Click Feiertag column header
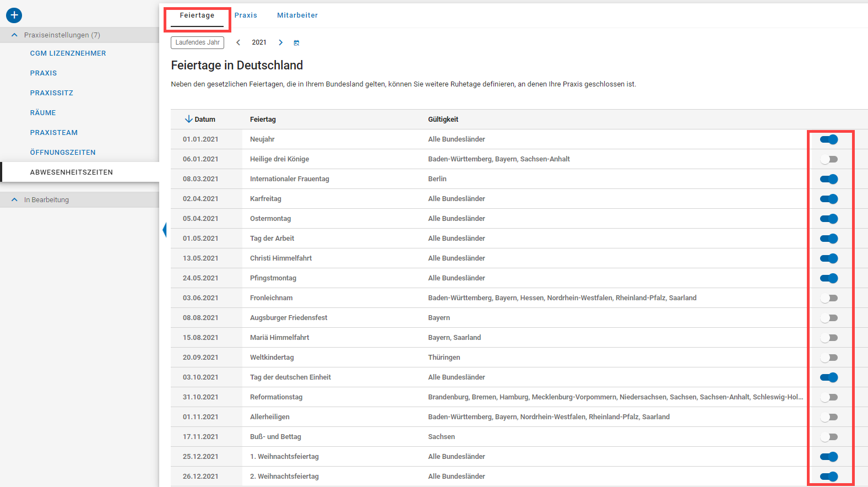 click(x=263, y=120)
